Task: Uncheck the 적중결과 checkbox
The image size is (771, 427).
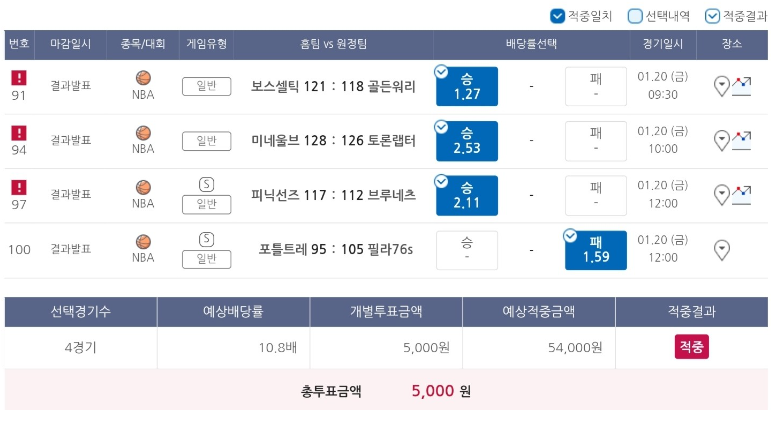Action: [x=712, y=16]
